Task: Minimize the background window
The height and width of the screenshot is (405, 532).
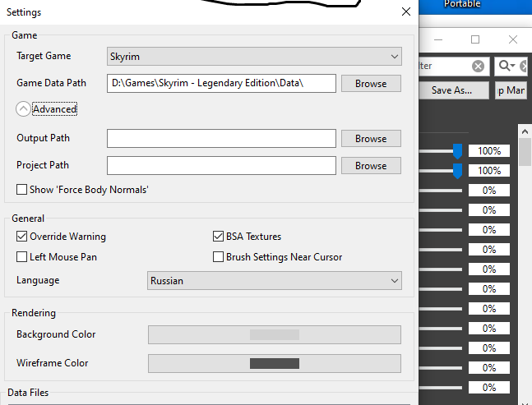Action: [437, 39]
